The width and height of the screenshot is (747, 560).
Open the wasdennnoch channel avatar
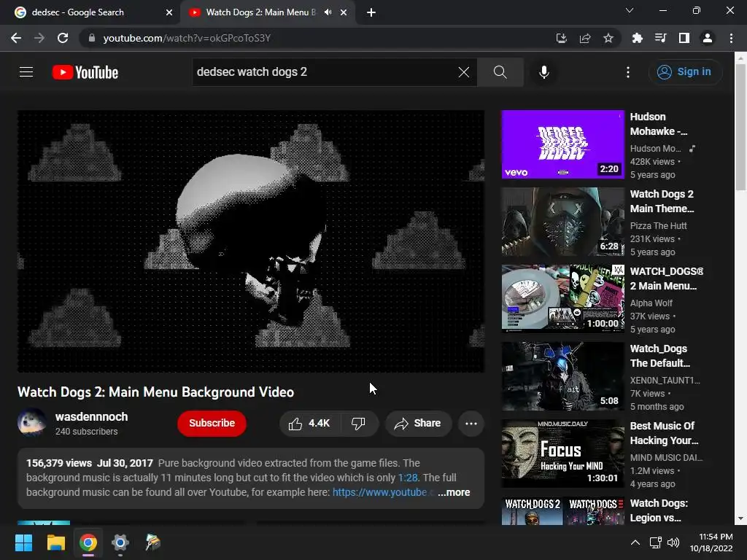(32, 422)
